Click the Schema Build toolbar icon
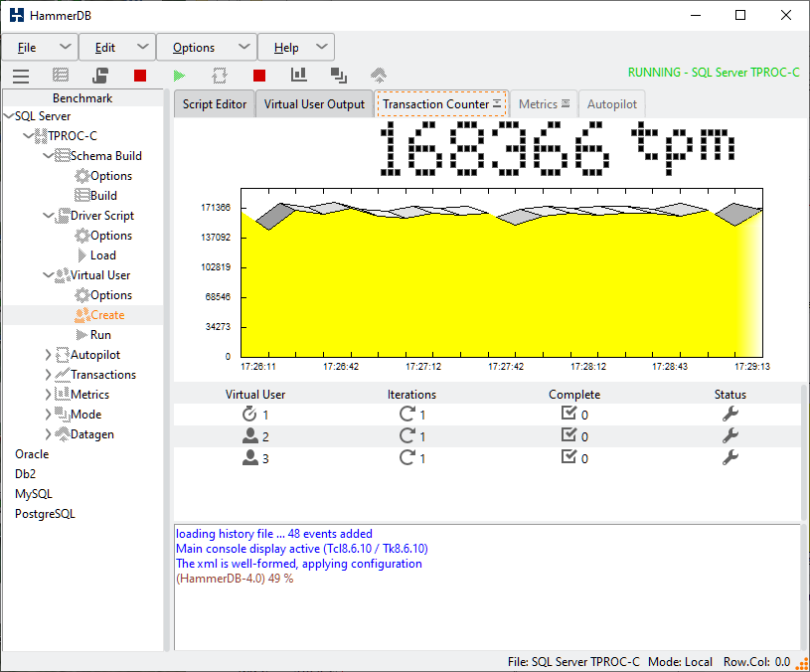 pos(61,76)
